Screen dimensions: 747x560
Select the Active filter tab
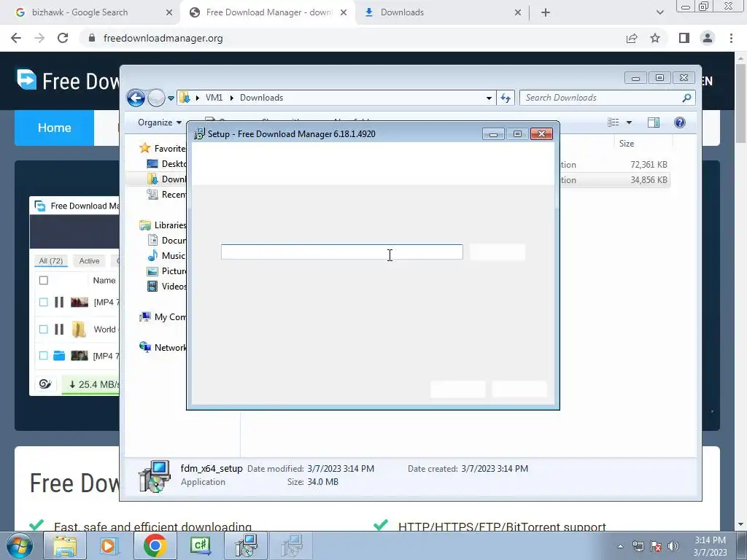tap(89, 261)
